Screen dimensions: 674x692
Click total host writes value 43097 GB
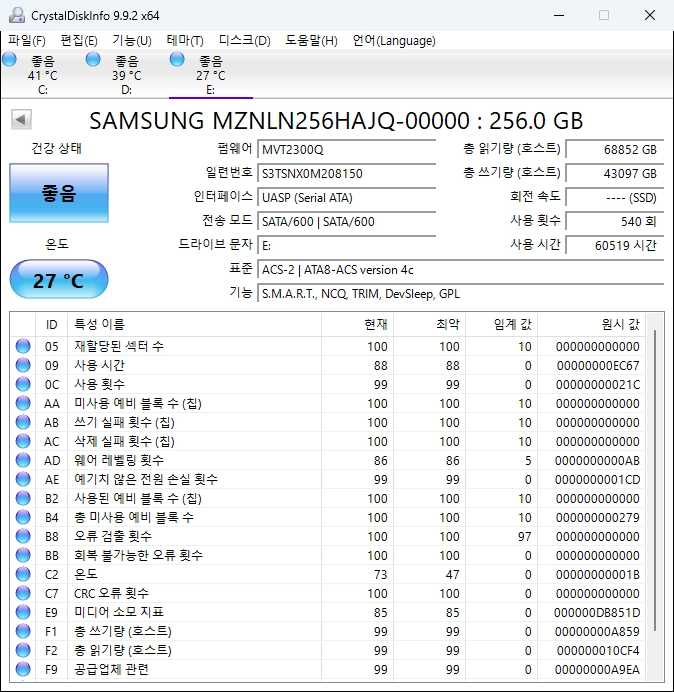click(x=614, y=173)
